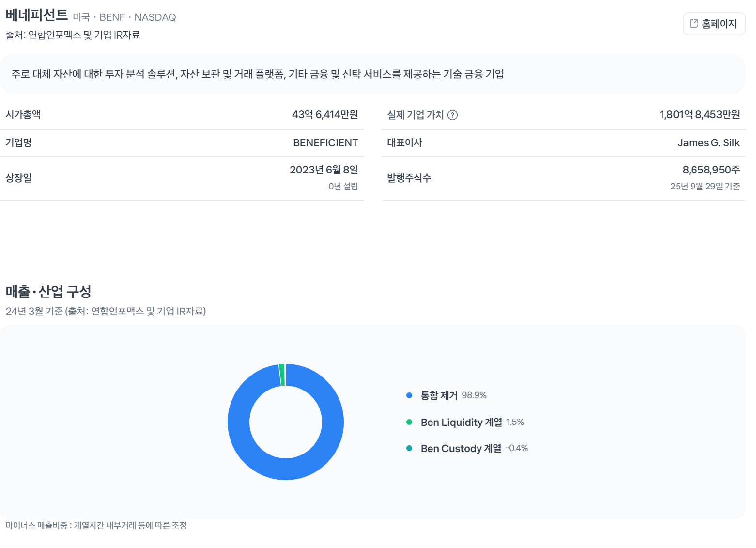Click the 상장일 label
This screenshot has height=548, width=756.
point(18,178)
